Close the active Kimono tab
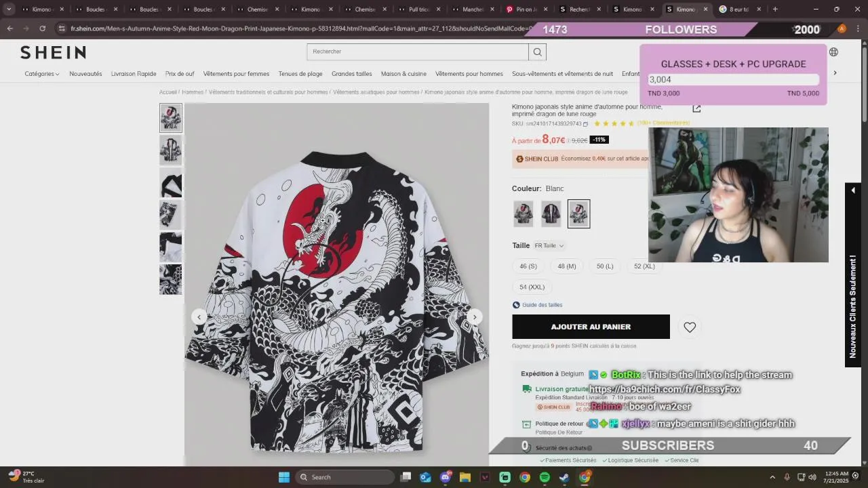The width and height of the screenshot is (868, 488). pyautogui.click(x=705, y=9)
